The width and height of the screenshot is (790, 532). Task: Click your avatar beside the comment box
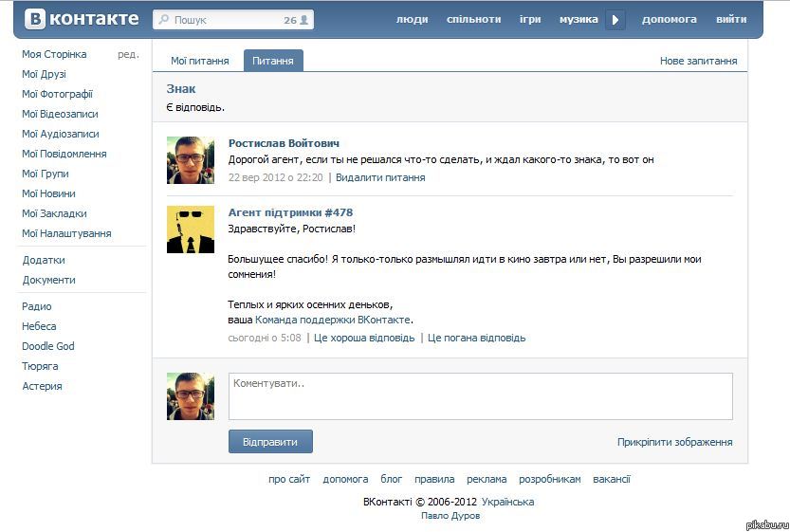[191, 396]
